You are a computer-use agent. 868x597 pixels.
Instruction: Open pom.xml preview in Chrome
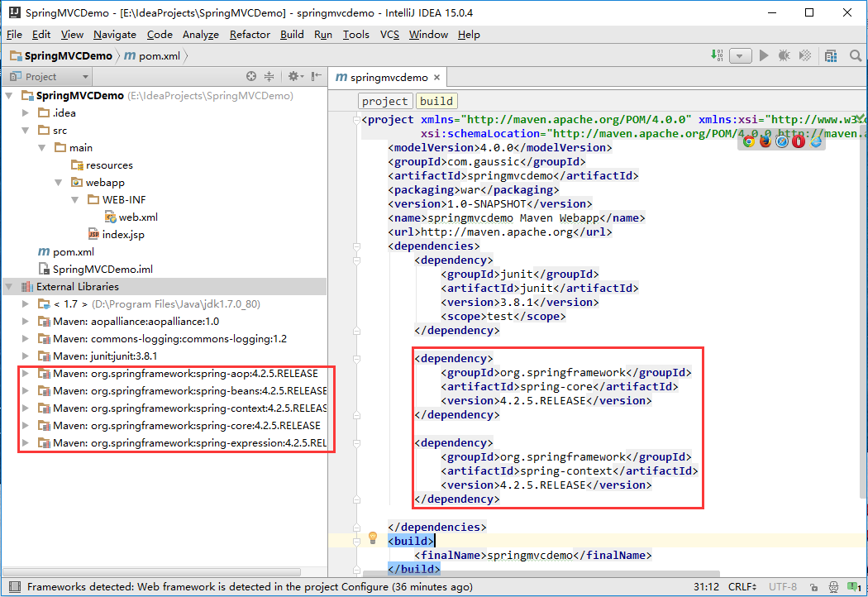pos(748,141)
